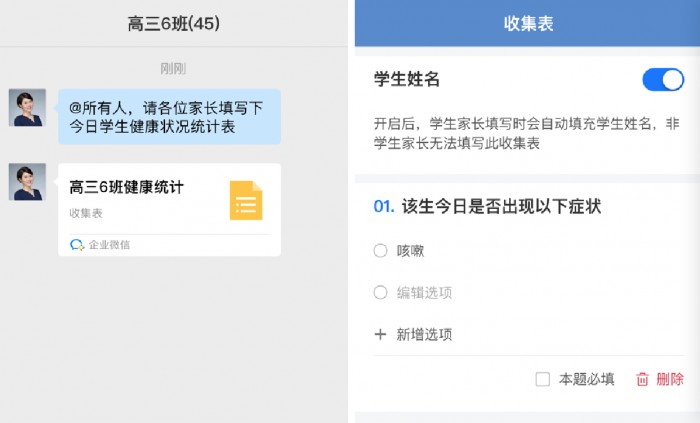The width and height of the screenshot is (700, 423).
Task: Click the 本题必填 label text
Action: click(x=587, y=379)
